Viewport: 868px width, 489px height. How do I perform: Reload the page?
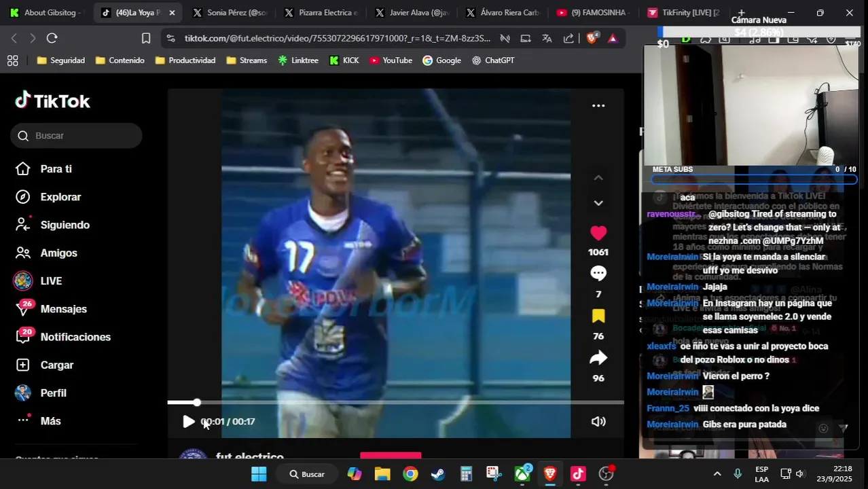(x=52, y=38)
